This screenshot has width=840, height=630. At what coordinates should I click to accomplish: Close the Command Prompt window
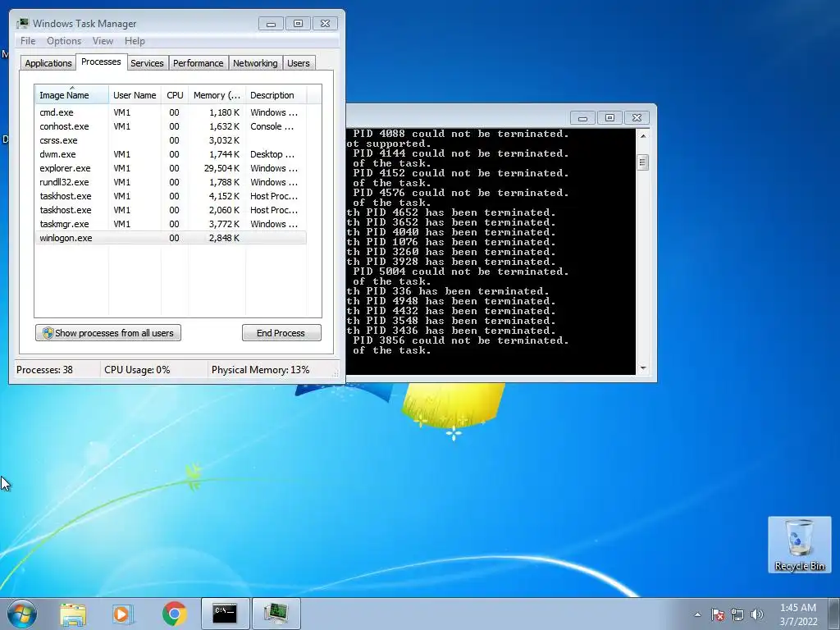pyautogui.click(x=637, y=118)
